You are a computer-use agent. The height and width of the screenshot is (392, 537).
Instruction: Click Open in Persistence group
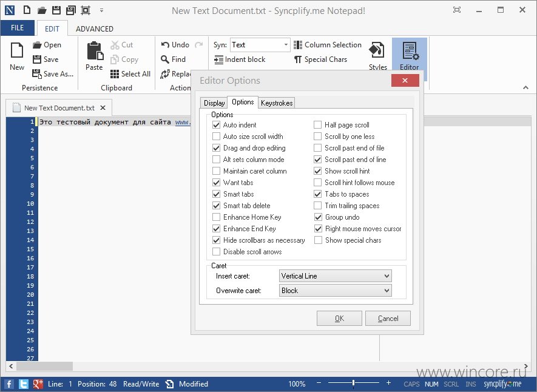point(47,45)
